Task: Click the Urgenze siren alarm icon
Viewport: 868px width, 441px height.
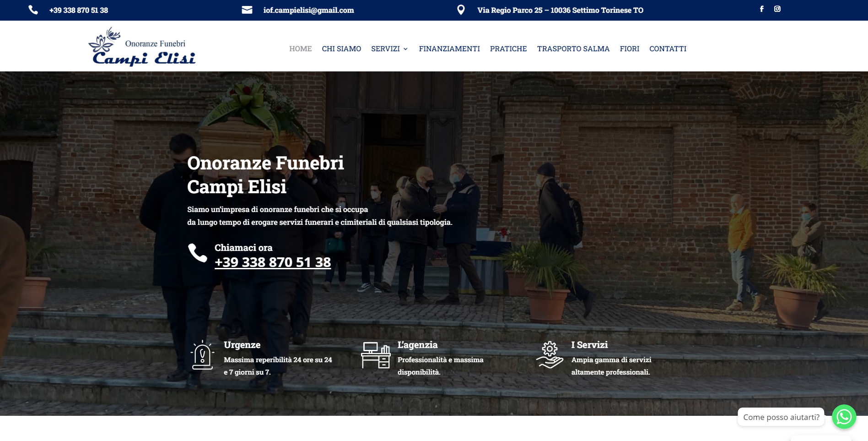Action: (202, 355)
